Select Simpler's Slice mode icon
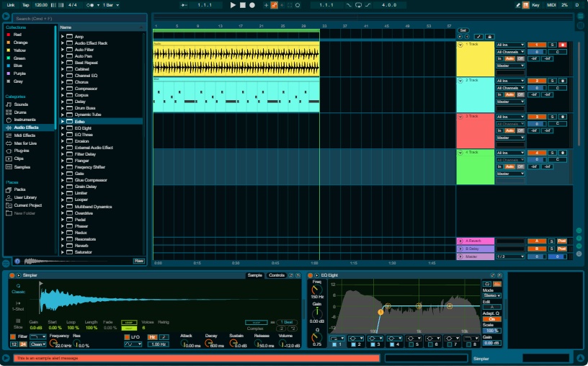 [x=18, y=321]
